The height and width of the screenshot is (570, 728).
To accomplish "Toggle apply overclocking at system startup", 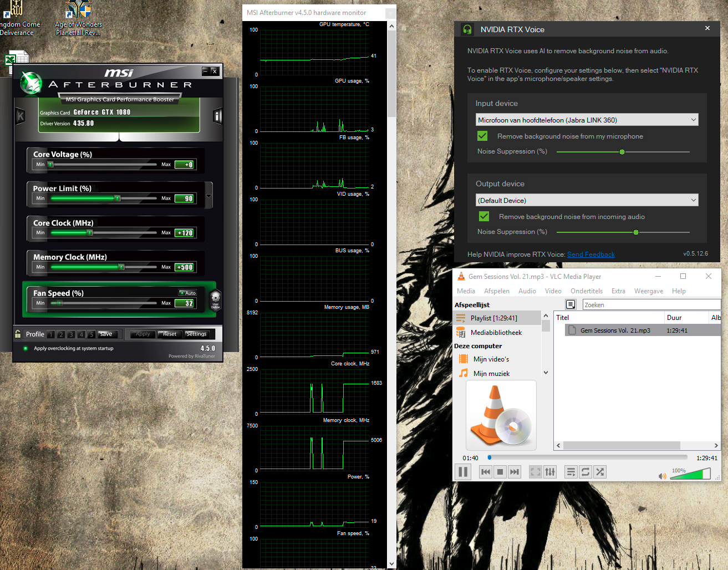I will click(x=26, y=348).
